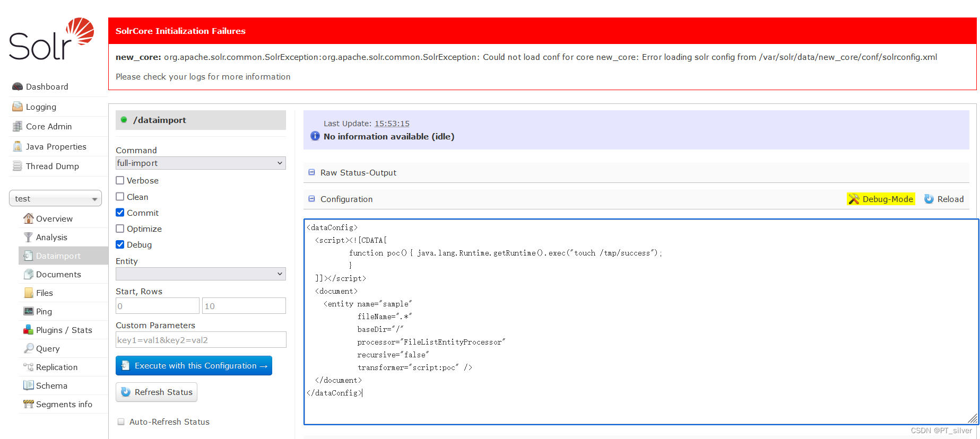980x439 pixels.
Task: Enable the Clean checkbox
Action: pyautogui.click(x=120, y=197)
